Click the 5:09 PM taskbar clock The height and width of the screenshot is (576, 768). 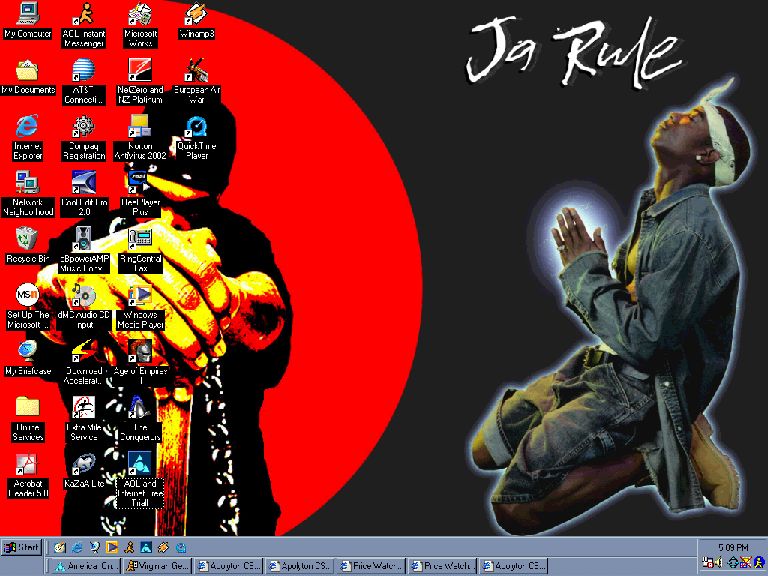[x=733, y=547]
